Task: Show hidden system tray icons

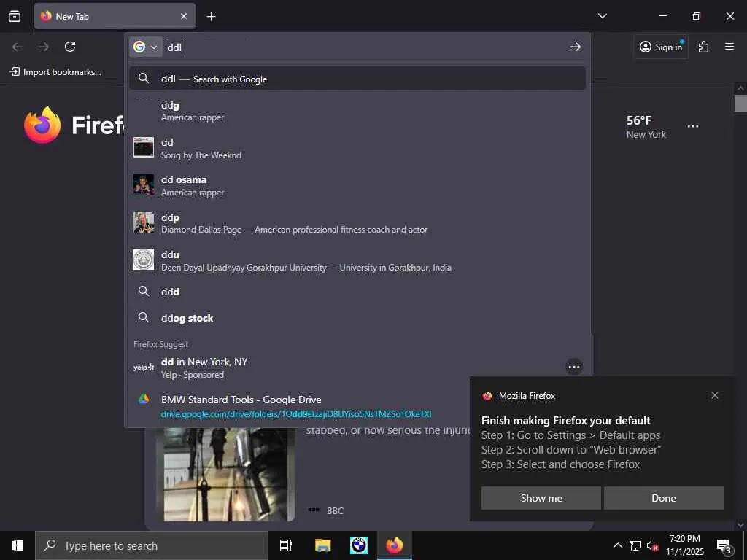Action: pos(617,545)
